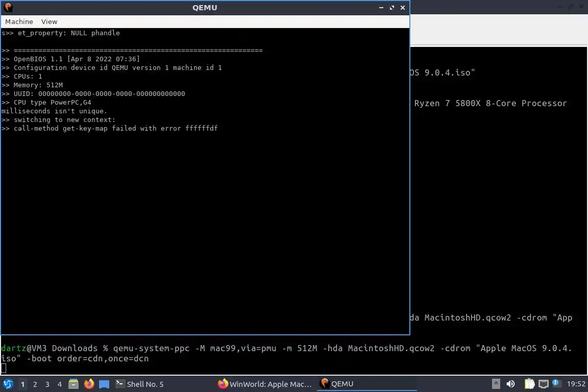Minimize the QEMU window
588x392 pixels.
(381, 8)
